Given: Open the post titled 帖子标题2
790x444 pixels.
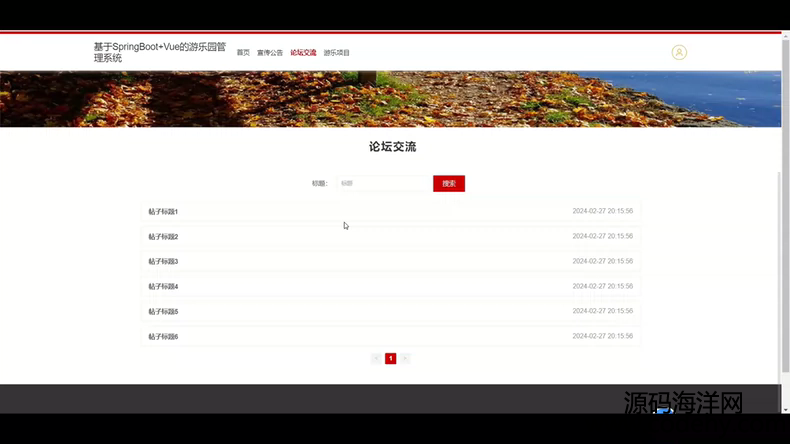Looking at the screenshot, I should tap(163, 236).
